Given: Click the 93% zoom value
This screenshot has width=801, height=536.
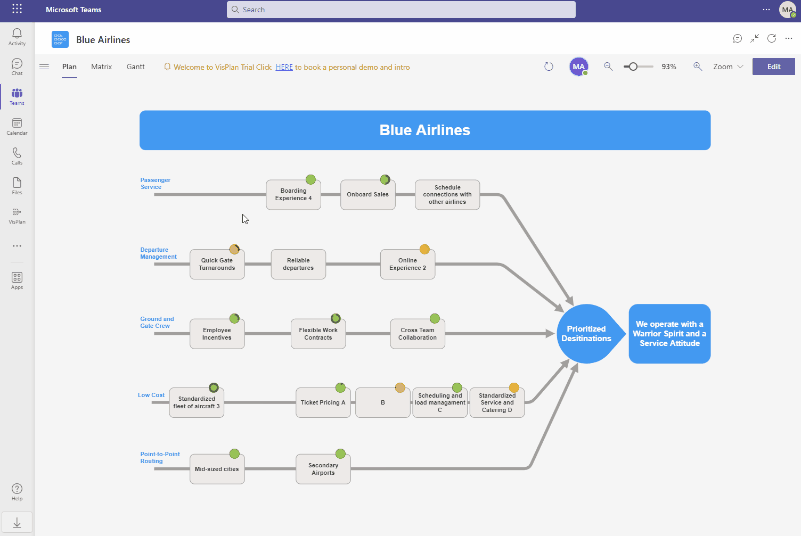Looking at the screenshot, I should click(x=669, y=66).
